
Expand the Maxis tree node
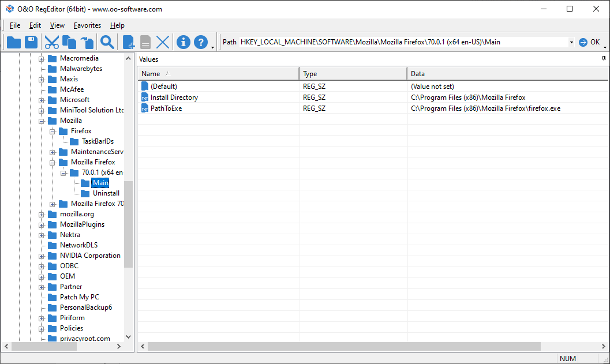(x=41, y=80)
